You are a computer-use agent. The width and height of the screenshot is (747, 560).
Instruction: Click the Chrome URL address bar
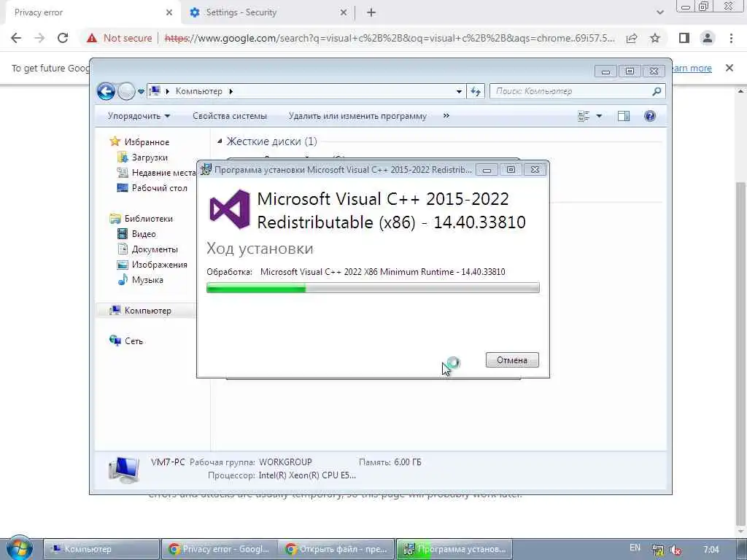click(x=390, y=38)
